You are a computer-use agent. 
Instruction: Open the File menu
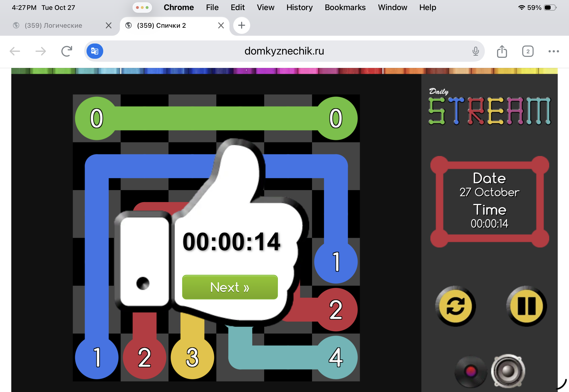212,7
